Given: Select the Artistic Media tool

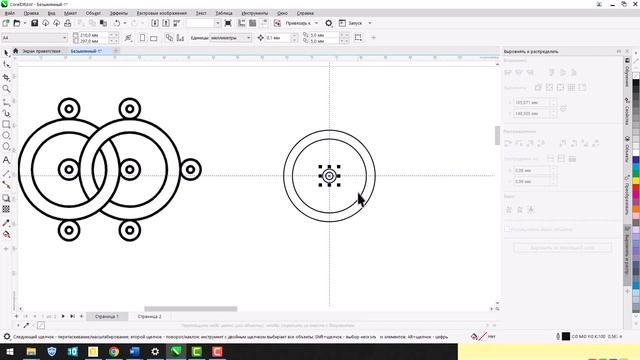Looking at the screenshot, I should click(x=6, y=113).
